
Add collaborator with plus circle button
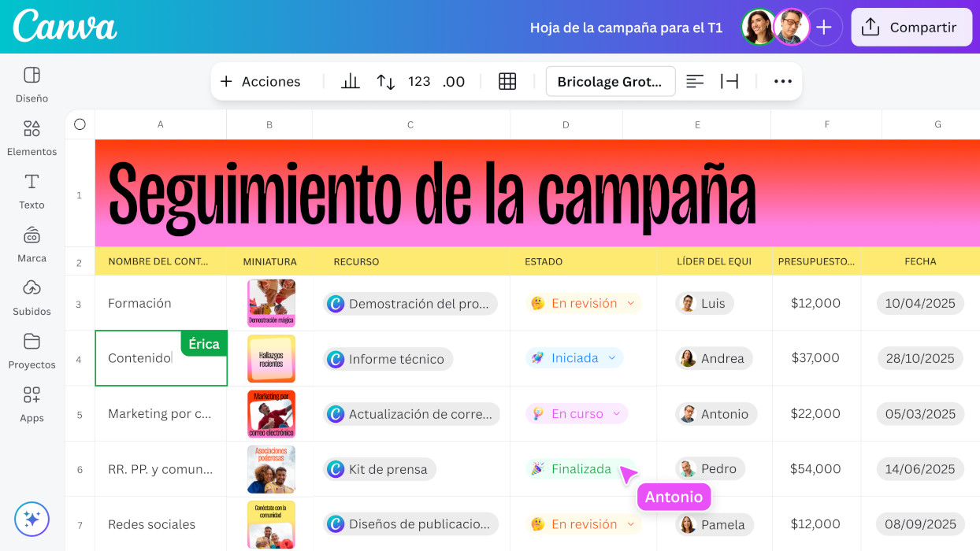click(824, 28)
